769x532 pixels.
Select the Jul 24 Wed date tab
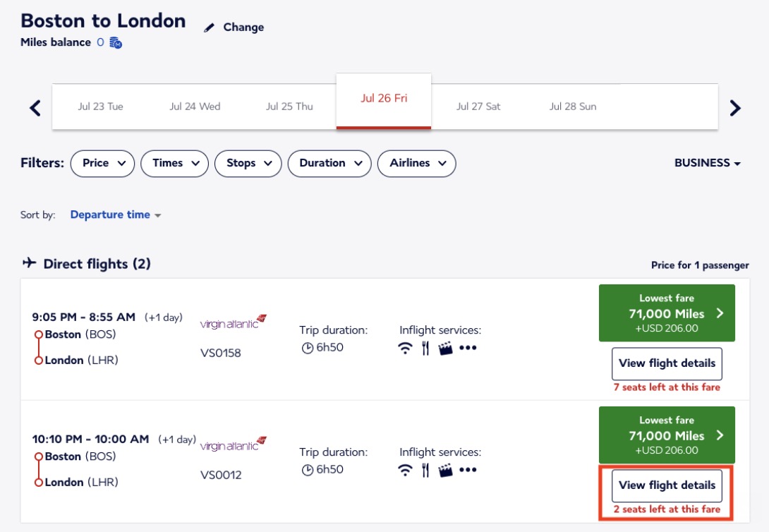[195, 106]
